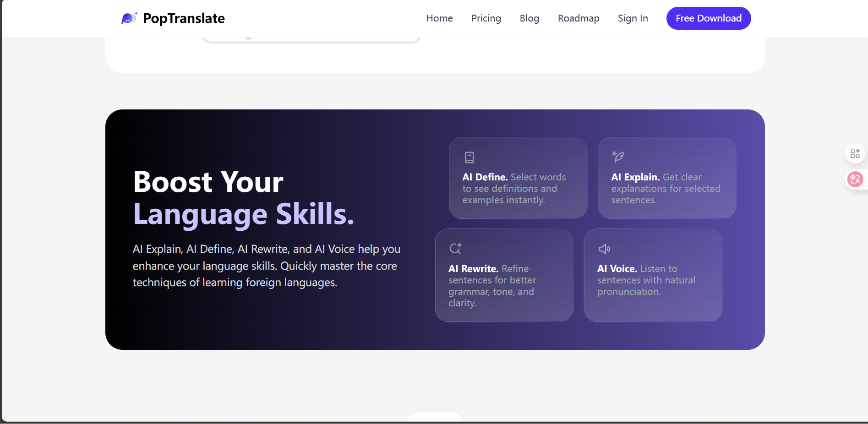This screenshot has height=424, width=868.
Task: Open the grid-plus widget on right edge
Action: pyautogui.click(x=855, y=153)
